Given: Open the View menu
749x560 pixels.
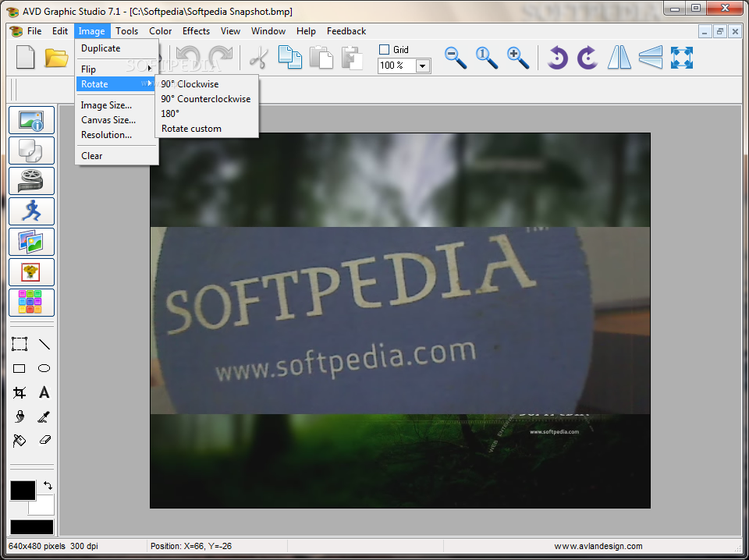Looking at the screenshot, I should [230, 31].
